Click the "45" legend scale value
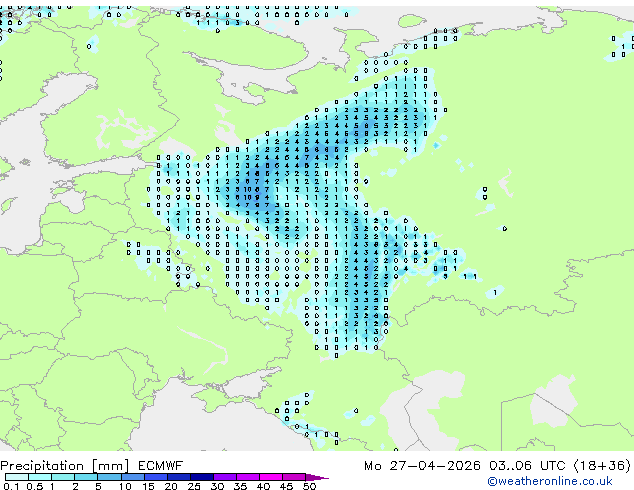634x490 pixels. pyautogui.click(x=286, y=486)
